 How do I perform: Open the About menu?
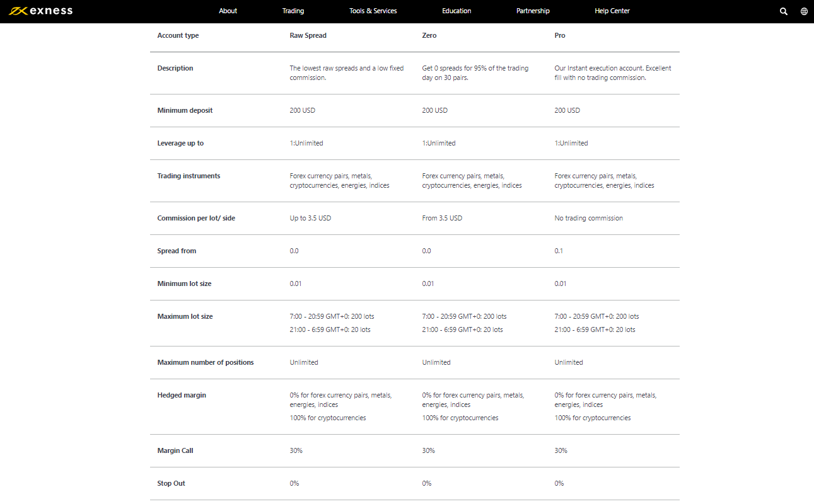[228, 11]
